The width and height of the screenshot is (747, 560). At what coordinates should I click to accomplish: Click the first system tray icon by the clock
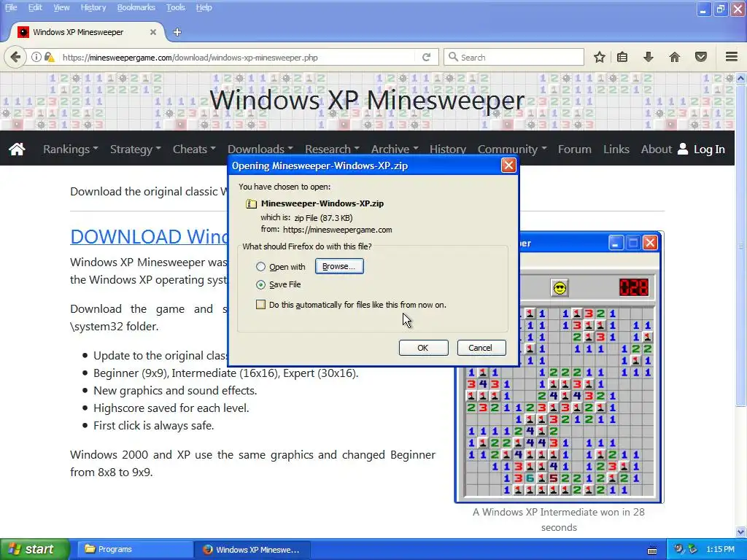[x=678, y=549]
